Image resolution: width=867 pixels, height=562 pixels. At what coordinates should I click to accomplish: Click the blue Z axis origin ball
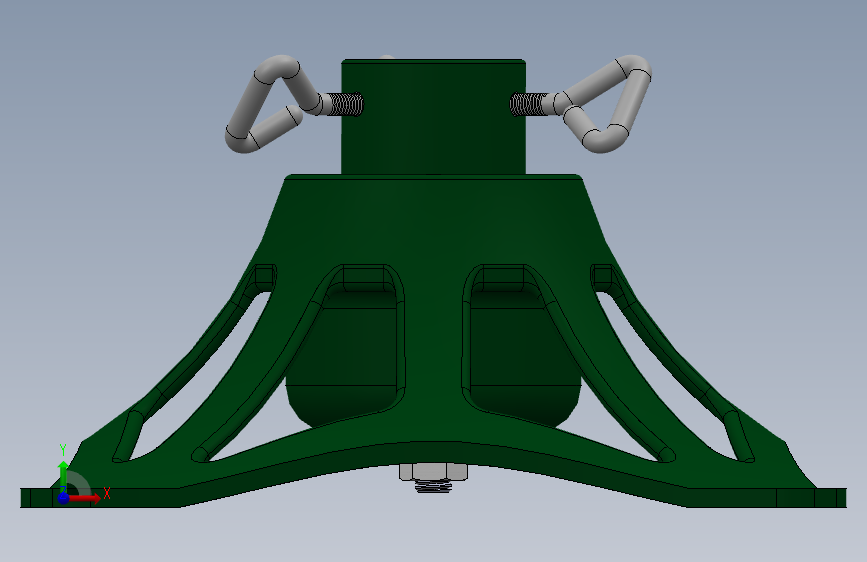click(64, 498)
